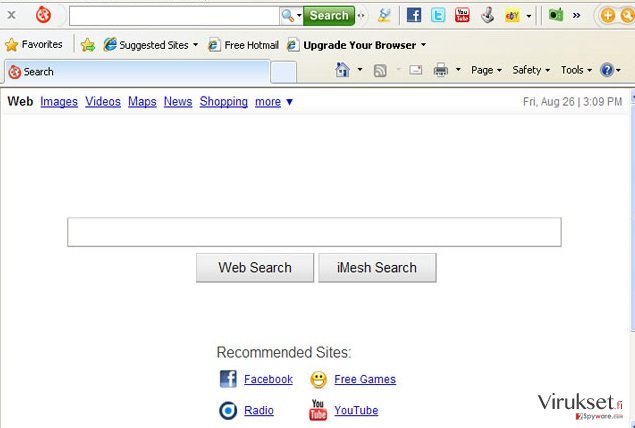This screenshot has width=635, height=428.
Task: Click the green radio toolbar icon
Action: pos(556,15)
